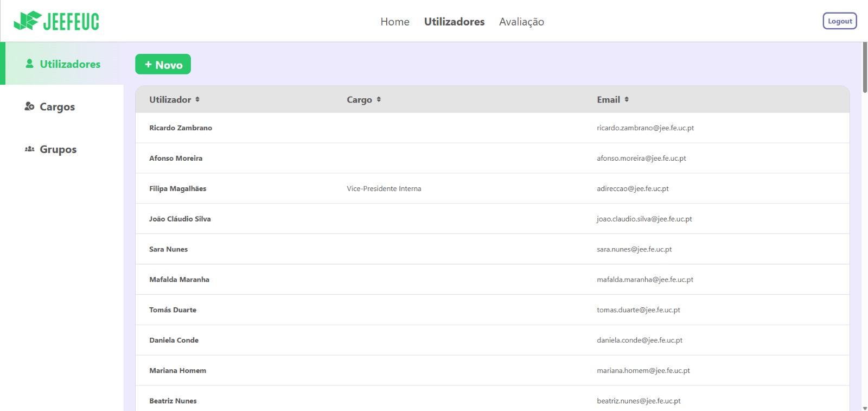Go to Avaliação in the top navigation
The width and height of the screenshot is (868, 411).
pos(521,22)
